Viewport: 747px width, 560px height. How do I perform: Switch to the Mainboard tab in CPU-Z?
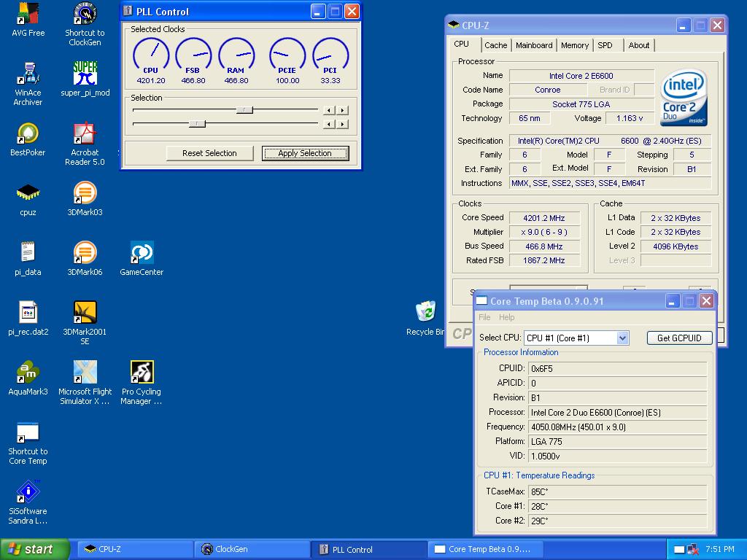pyautogui.click(x=534, y=45)
